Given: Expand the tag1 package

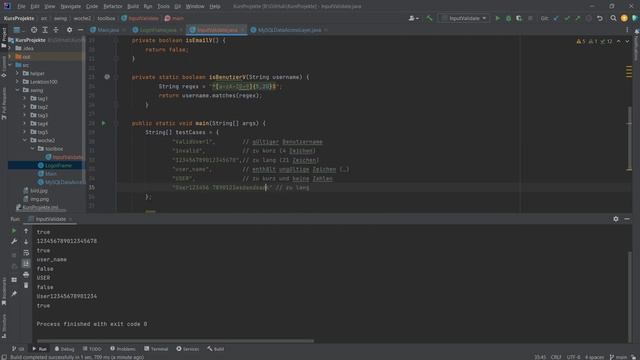Looking at the screenshot, I should click(25, 98).
